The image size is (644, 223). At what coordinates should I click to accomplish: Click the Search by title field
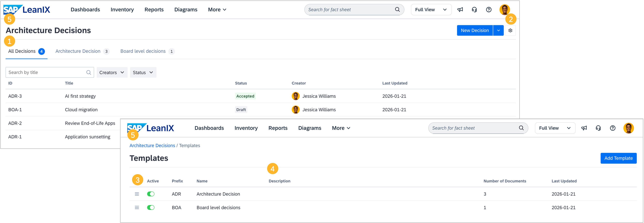tap(46, 72)
